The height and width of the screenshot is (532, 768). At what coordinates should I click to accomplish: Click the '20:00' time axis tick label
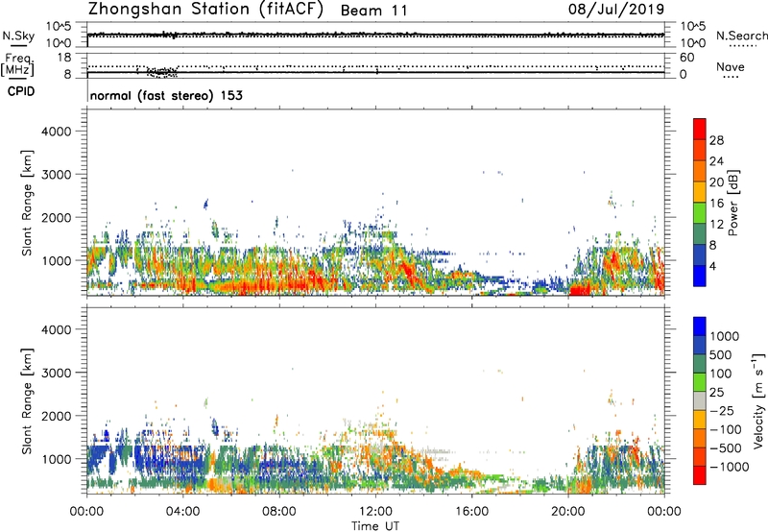(x=567, y=512)
